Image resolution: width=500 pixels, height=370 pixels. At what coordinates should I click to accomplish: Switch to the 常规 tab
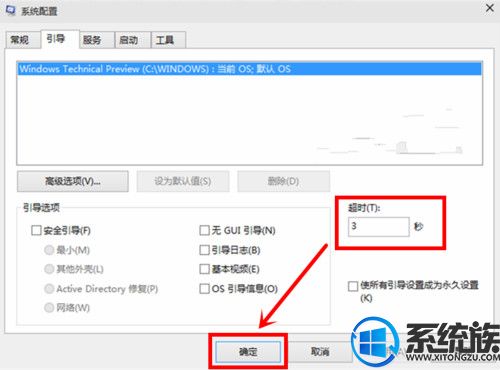(22, 40)
